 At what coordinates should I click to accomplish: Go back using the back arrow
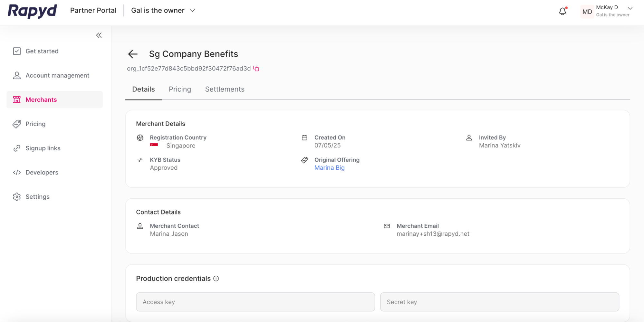tap(132, 54)
